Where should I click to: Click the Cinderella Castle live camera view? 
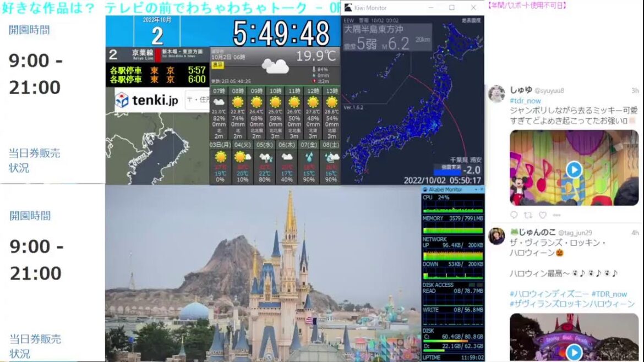click(263, 273)
